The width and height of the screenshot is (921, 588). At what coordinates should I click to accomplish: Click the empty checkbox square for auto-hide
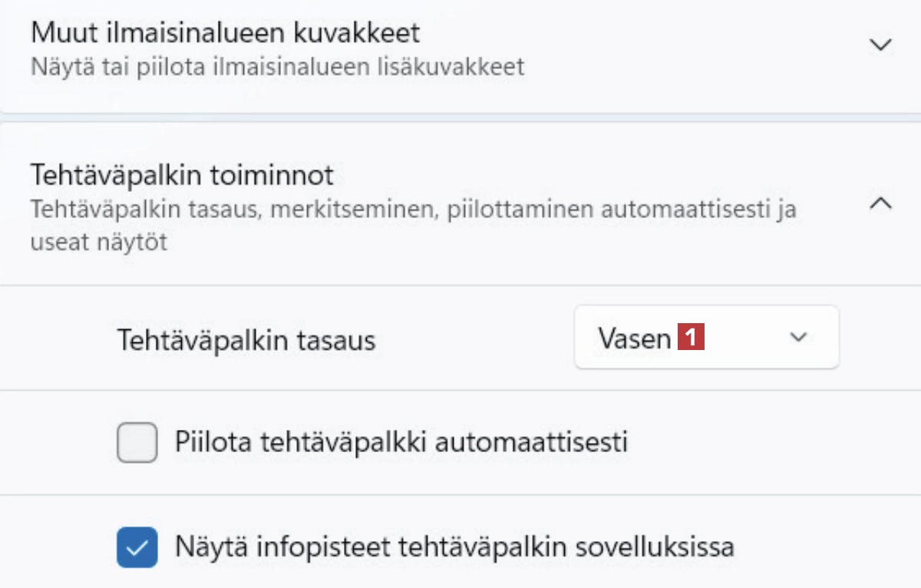137,443
